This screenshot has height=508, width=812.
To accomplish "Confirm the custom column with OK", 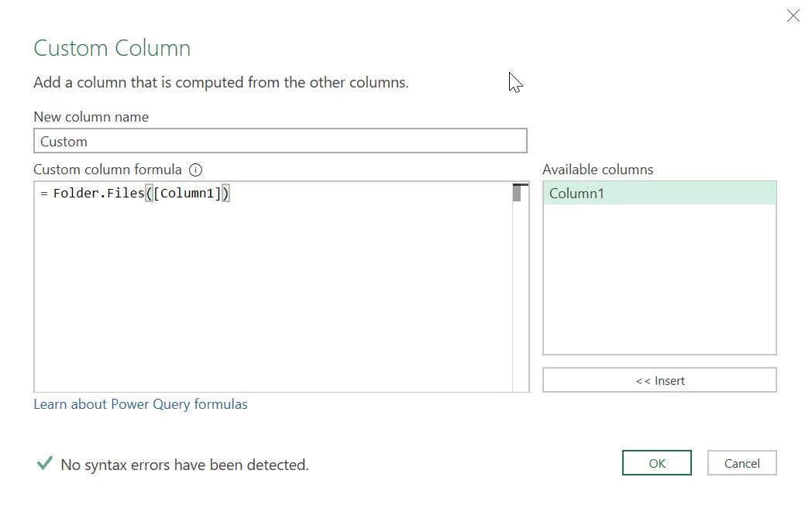I will [656, 463].
